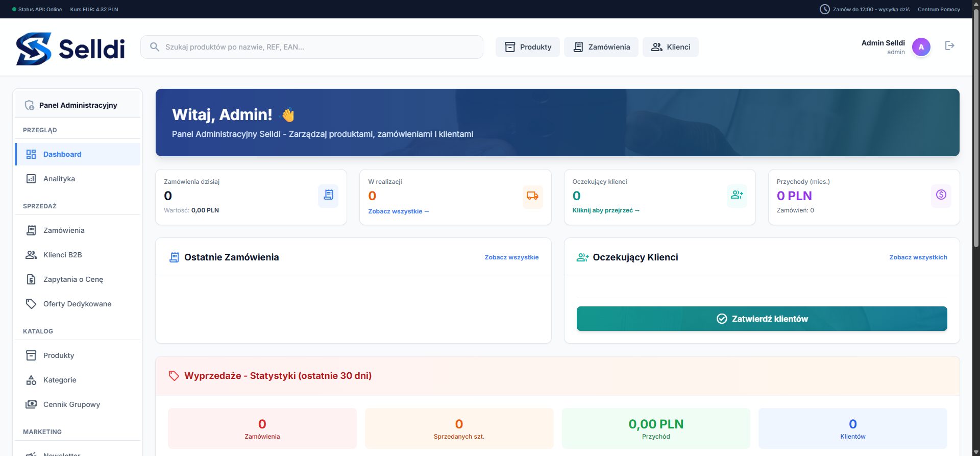
Task: Click the clock icon in top bar
Action: pos(824,9)
